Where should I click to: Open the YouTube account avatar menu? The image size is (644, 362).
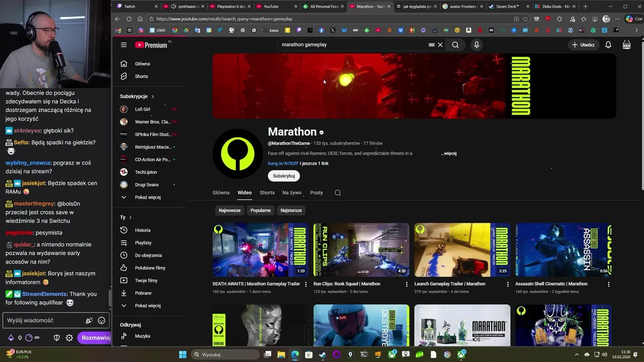(x=626, y=45)
